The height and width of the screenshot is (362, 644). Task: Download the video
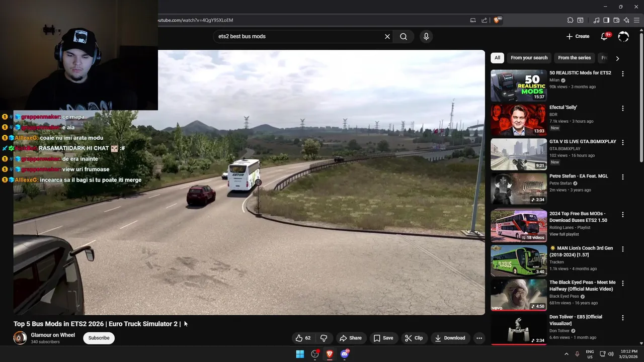tap(450, 338)
